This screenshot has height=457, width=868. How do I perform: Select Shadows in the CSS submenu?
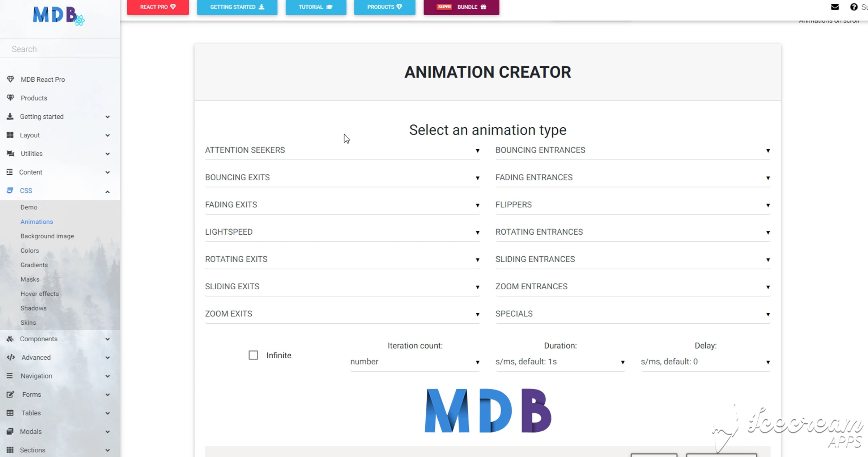pyautogui.click(x=34, y=308)
